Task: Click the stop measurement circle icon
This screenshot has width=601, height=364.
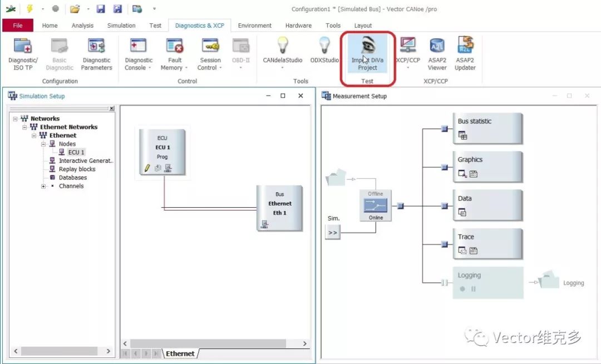Action: pos(56,8)
